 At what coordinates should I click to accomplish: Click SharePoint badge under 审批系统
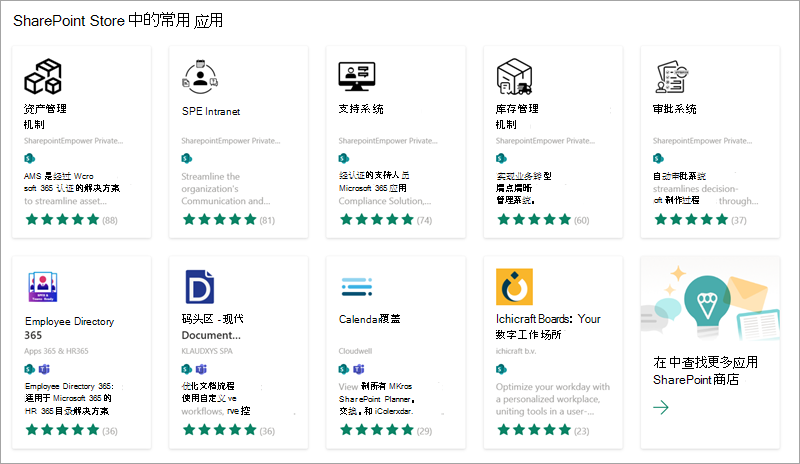tap(658, 158)
